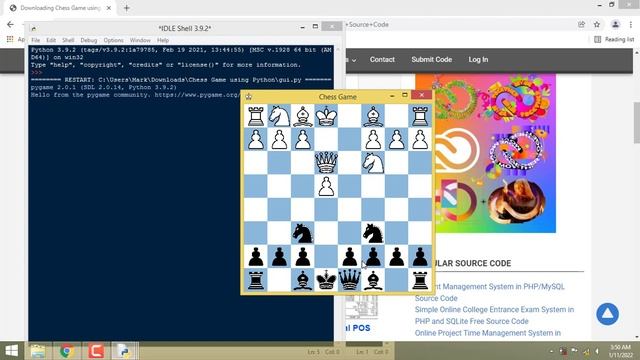Viewport: 640px width, 360px height.
Task: Click the system clock in the tray
Action: (x=621, y=351)
